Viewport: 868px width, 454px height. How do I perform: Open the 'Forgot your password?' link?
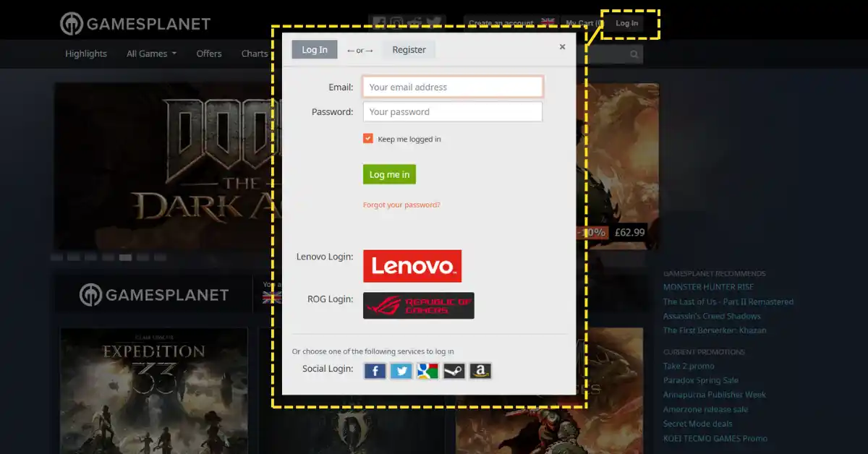[401, 205]
